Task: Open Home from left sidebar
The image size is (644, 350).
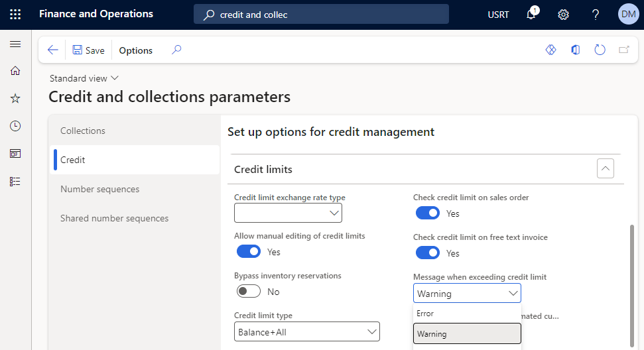Action: point(15,71)
